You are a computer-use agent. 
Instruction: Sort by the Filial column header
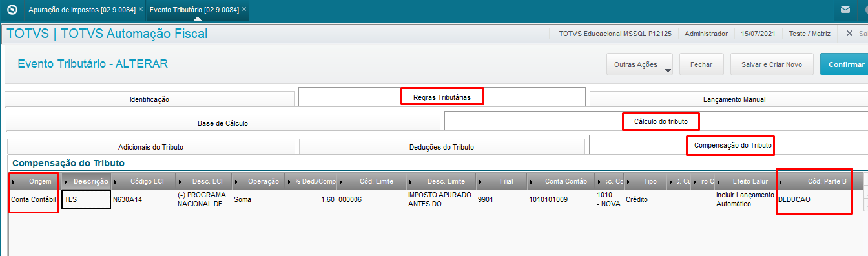[501, 182]
